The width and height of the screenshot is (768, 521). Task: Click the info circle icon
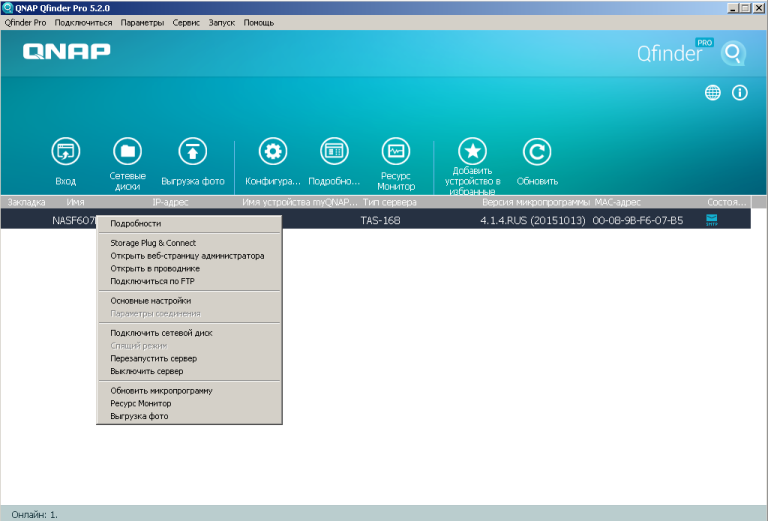(740, 93)
